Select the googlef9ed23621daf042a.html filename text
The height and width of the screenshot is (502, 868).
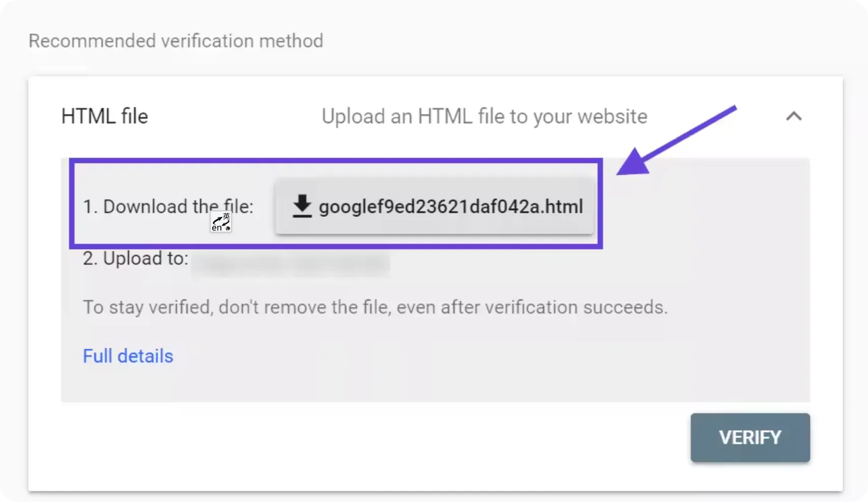[451, 206]
